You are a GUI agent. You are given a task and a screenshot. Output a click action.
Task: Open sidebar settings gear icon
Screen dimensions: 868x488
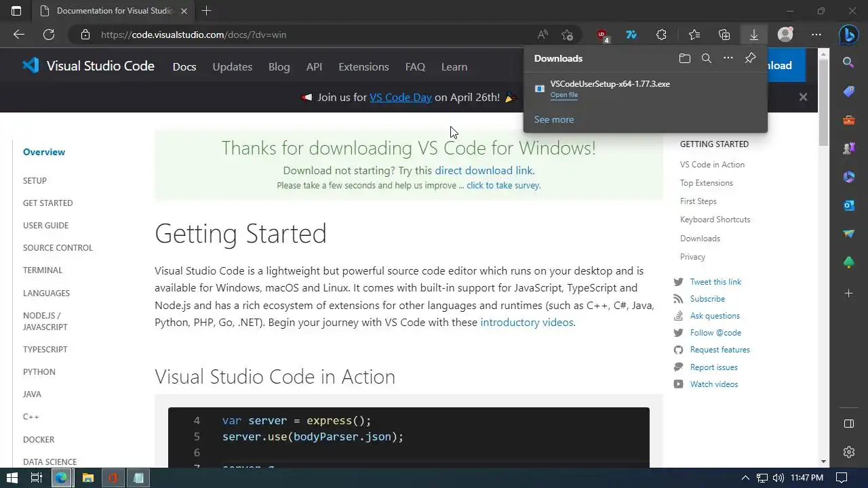848,451
